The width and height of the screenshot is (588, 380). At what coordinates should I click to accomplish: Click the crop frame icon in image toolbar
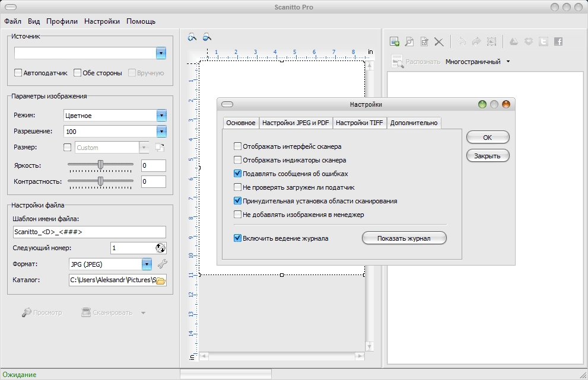[491, 41]
